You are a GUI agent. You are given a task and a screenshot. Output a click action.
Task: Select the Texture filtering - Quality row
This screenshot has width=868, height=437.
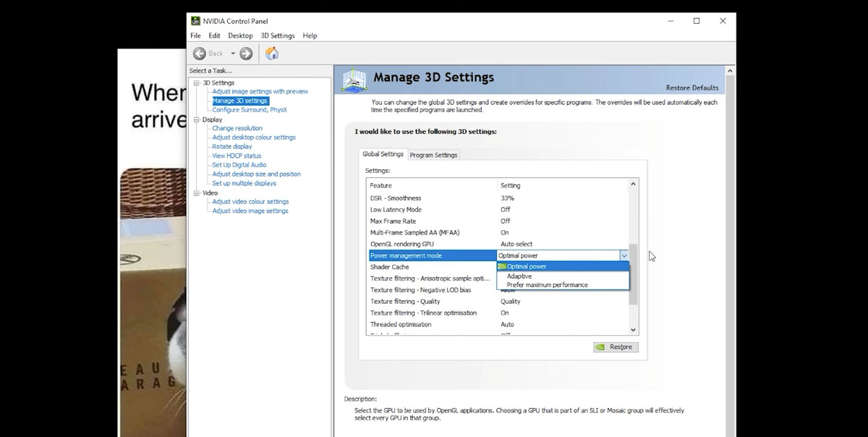click(405, 302)
